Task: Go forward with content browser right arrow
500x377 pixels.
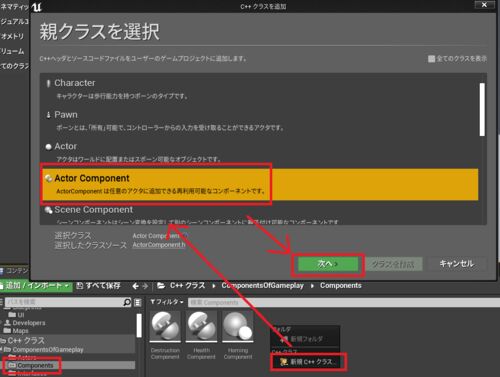Action: click(145, 286)
